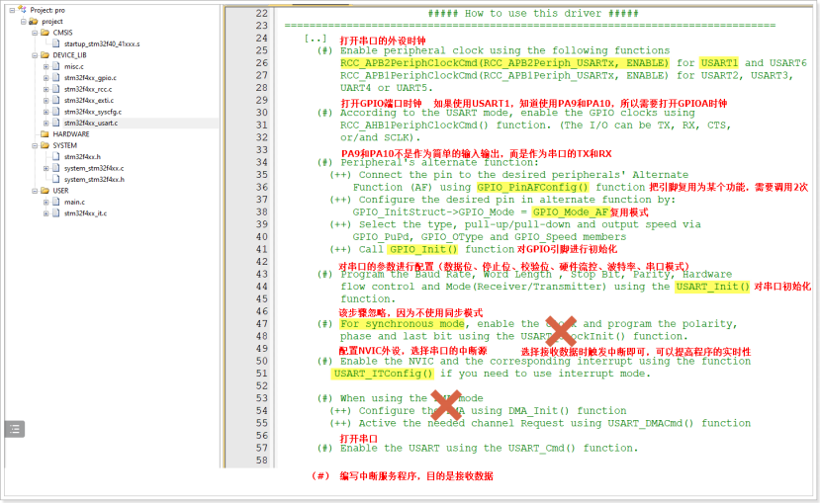Click highlighted GPIO_Init() on line 41
The image size is (820, 504).
[x=423, y=249]
